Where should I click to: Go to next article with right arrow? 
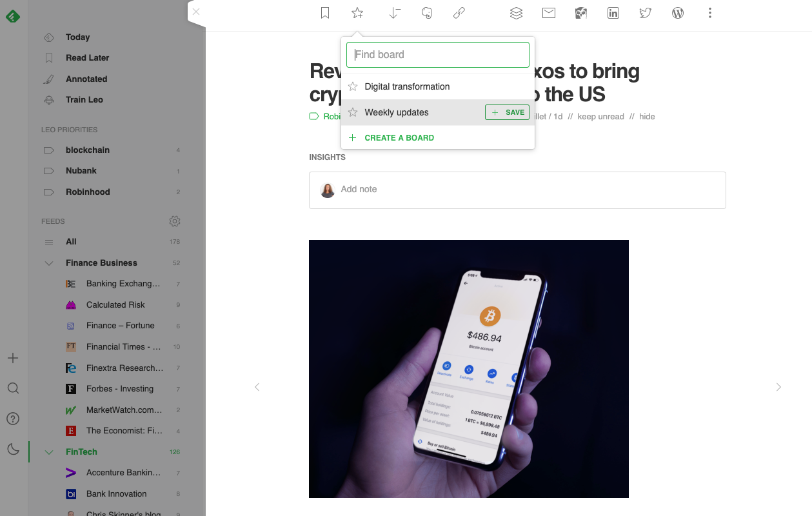778,387
